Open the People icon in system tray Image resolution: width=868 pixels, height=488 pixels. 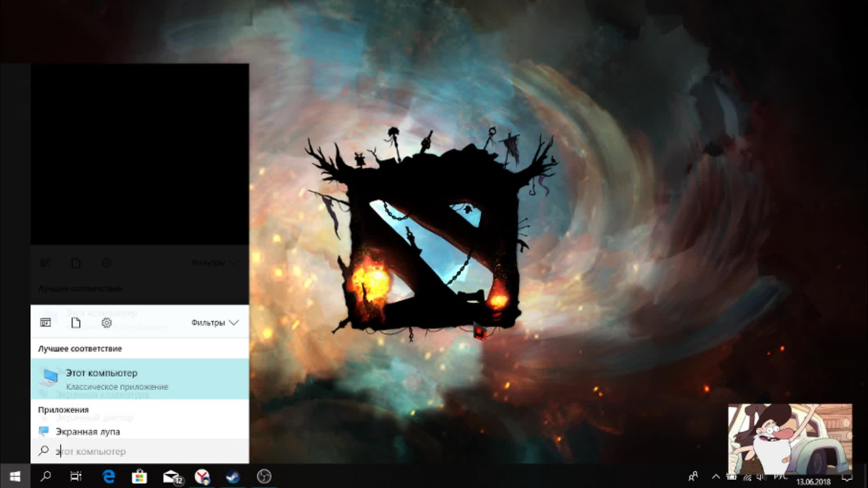click(693, 476)
